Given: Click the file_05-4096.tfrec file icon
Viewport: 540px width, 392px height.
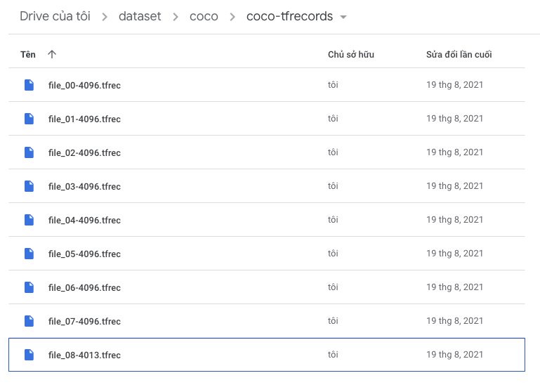Looking at the screenshot, I should pyautogui.click(x=29, y=254).
